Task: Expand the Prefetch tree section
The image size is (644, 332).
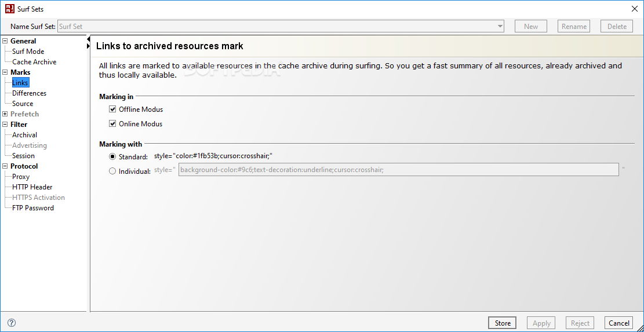Action: point(5,114)
